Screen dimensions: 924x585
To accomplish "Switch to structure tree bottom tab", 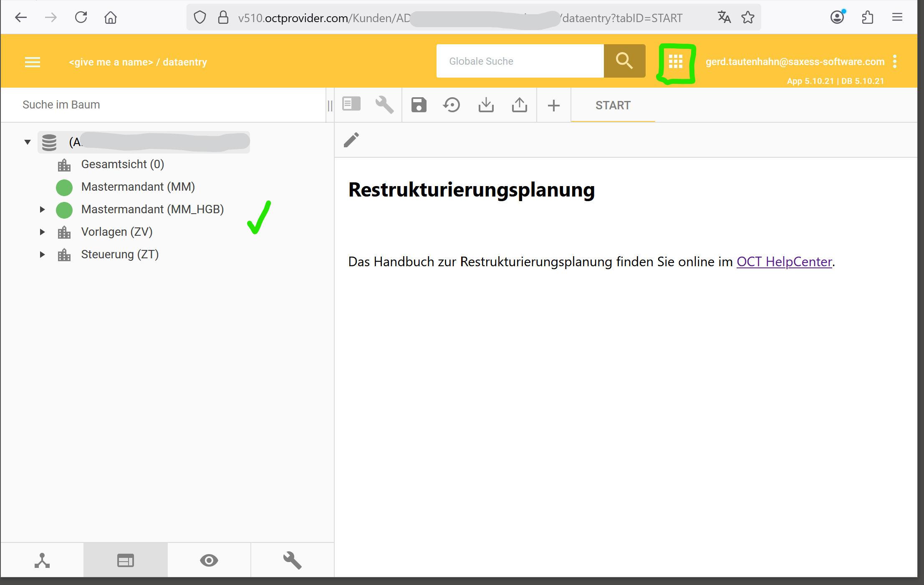I will [x=42, y=560].
